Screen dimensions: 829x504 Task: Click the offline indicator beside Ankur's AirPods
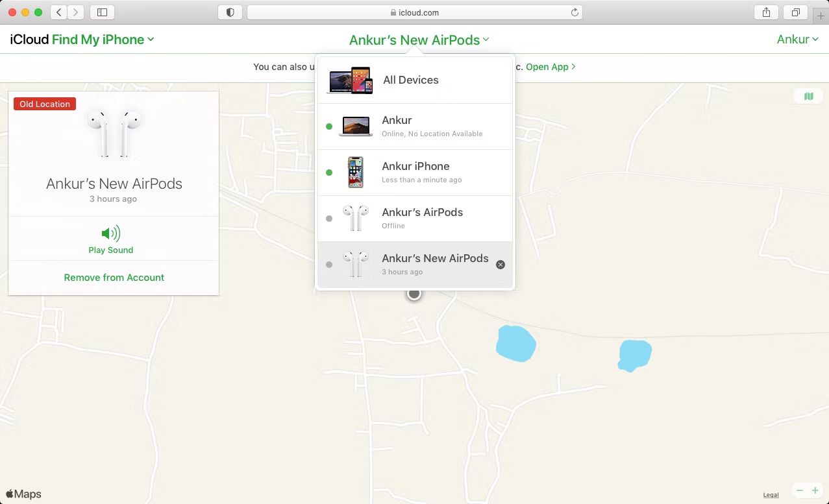pyautogui.click(x=328, y=219)
